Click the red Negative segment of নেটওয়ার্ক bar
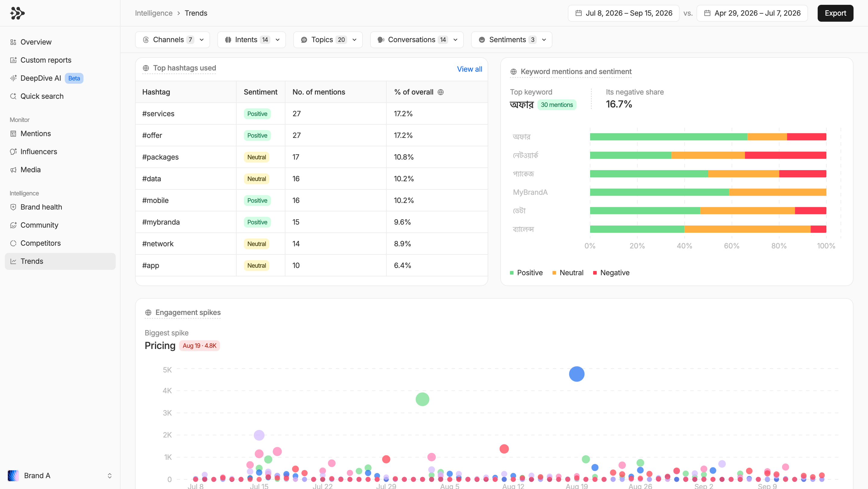868x489 pixels. (x=785, y=155)
